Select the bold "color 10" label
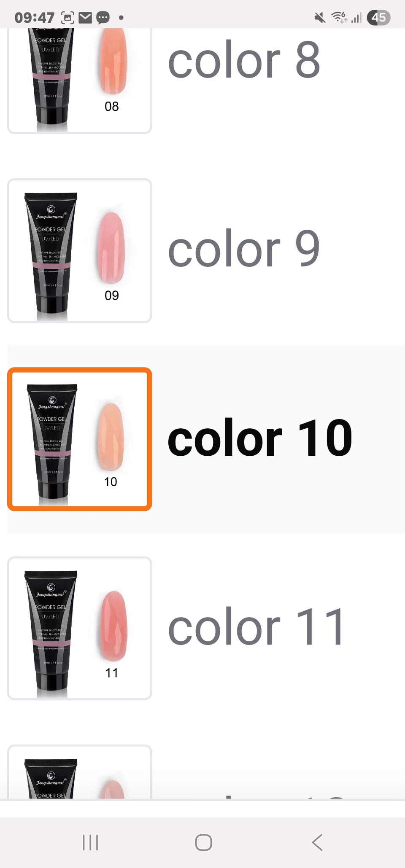 pyautogui.click(x=259, y=438)
